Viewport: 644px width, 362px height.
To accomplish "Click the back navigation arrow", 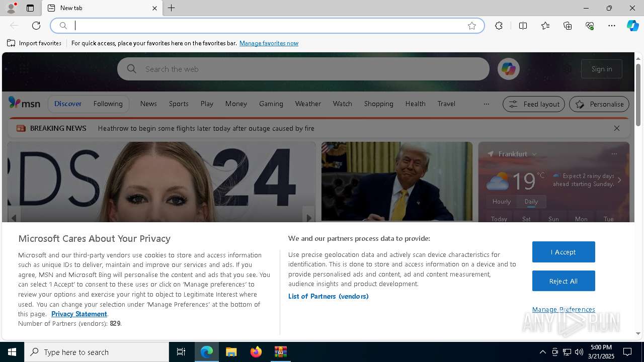I will (14, 26).
